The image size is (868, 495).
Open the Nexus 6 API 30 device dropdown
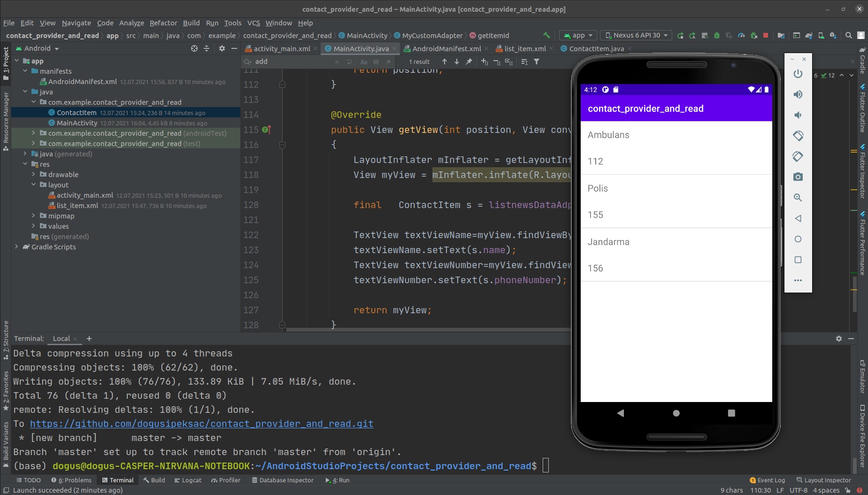tap(636, 35)
